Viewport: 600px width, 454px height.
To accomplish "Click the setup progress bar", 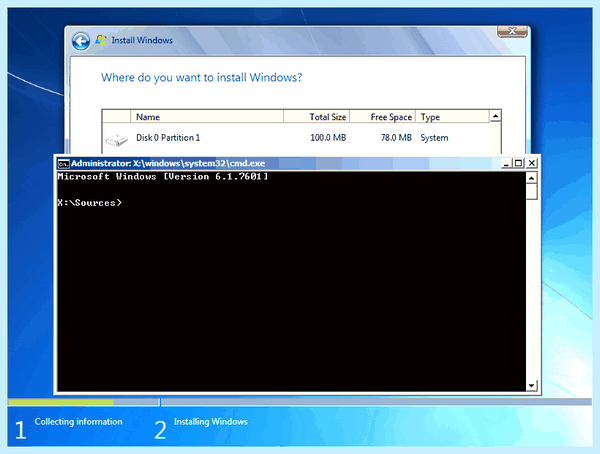I will click(x=300, y=402).
